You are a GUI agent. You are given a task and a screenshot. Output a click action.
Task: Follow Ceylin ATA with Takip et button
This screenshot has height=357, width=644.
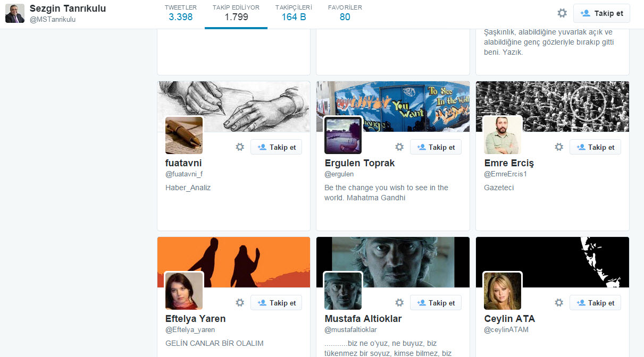tap(595, 303)
